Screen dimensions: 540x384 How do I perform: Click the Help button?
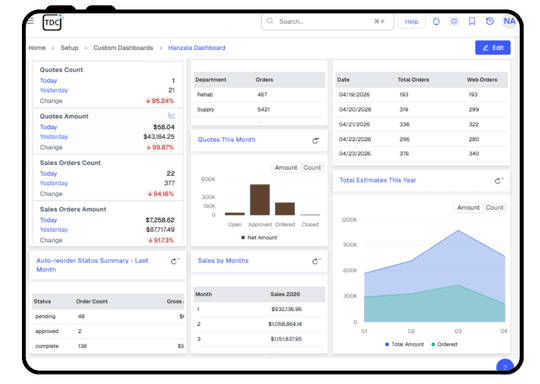coord(412,21)
